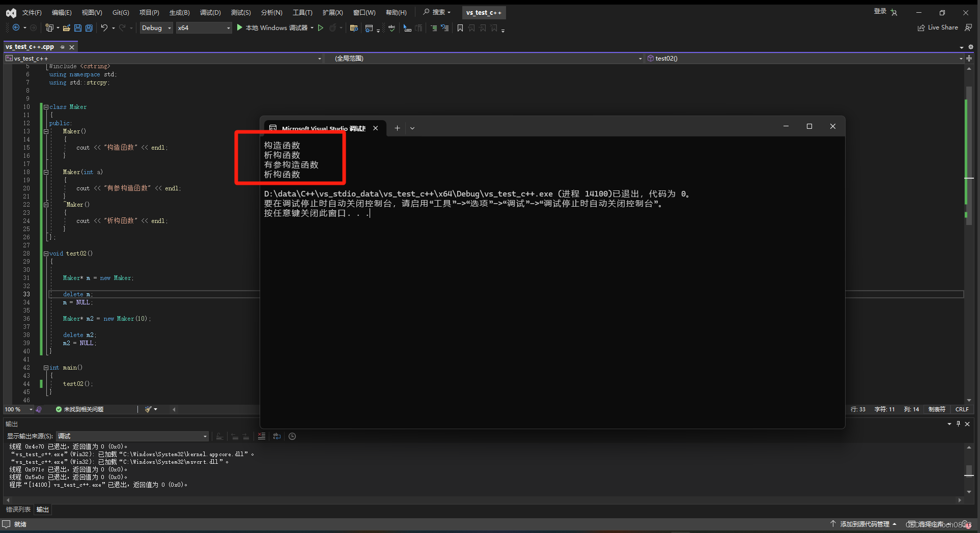Open the 帮助(H) menu
This screenshot has width=980, height=533.
(x=396, y=12)
